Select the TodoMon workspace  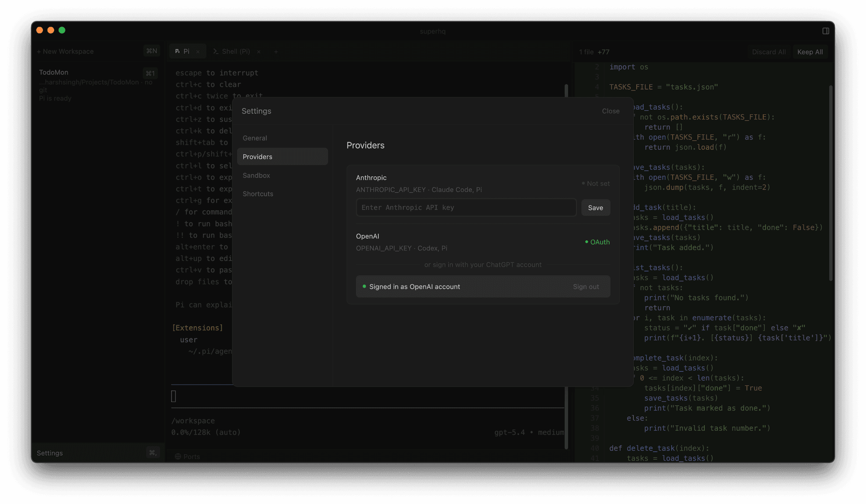tap(97, 85)
